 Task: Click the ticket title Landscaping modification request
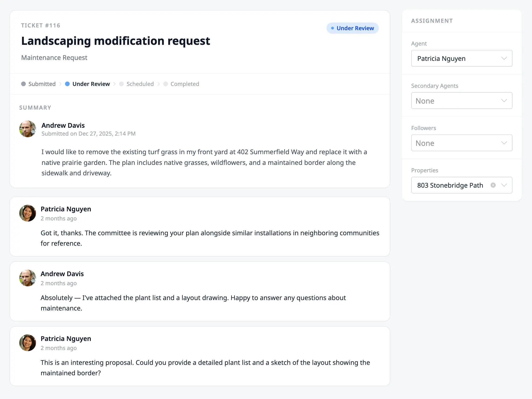click(x=115, y=41)
